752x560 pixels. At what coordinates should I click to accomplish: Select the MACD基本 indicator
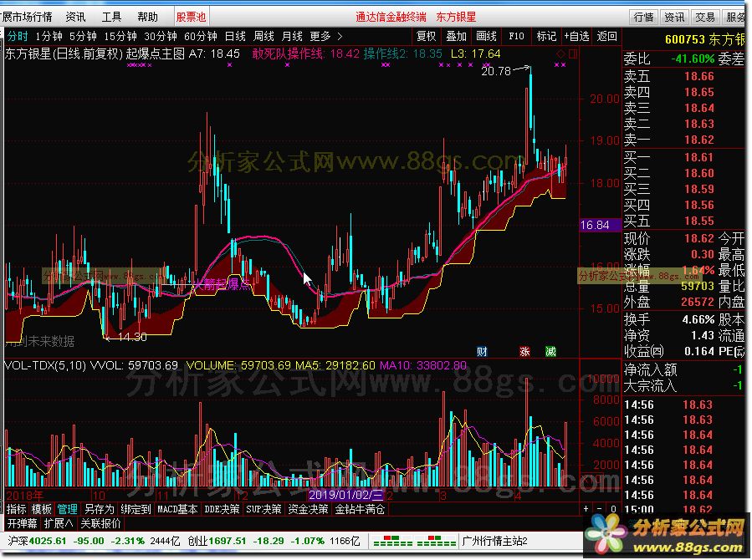(x=177, y=509)
